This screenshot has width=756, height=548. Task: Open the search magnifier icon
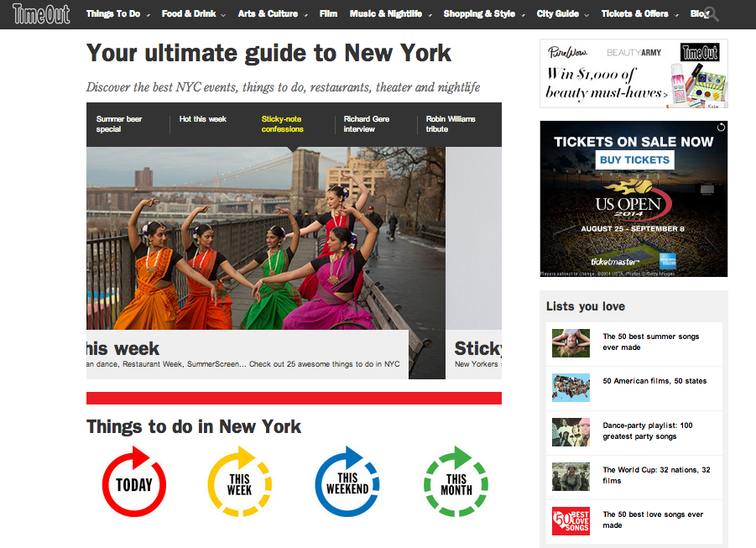click(x=712, y=14)
